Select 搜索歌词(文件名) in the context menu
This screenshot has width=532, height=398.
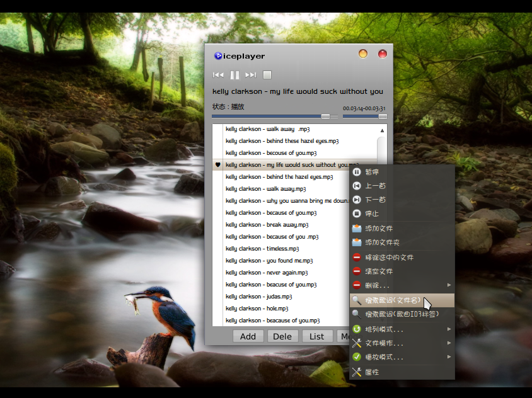402,300
